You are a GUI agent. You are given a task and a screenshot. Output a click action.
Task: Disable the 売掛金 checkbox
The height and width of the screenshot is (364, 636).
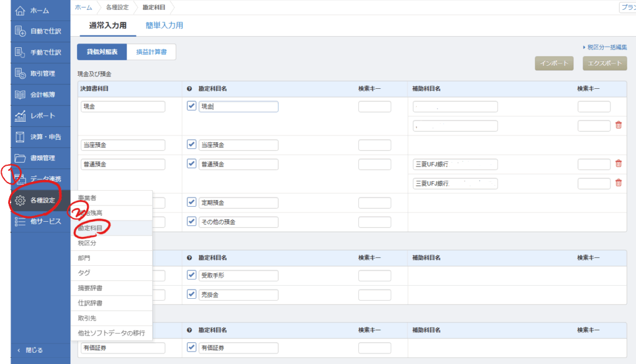191,294
